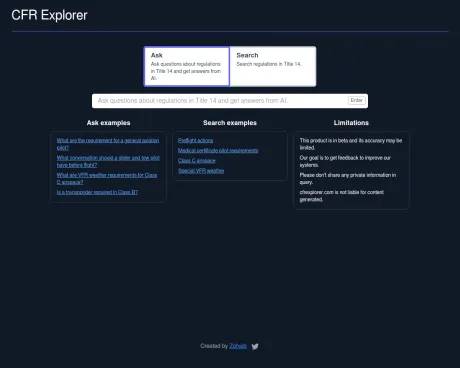
Task: Visit the creator's profile link in the footer
Action: click(238, 346)
